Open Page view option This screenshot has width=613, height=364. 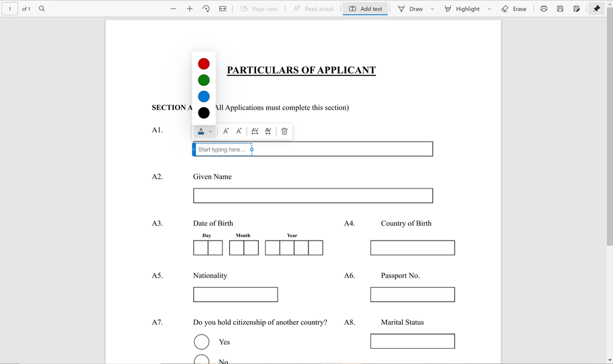click(259, 9)
